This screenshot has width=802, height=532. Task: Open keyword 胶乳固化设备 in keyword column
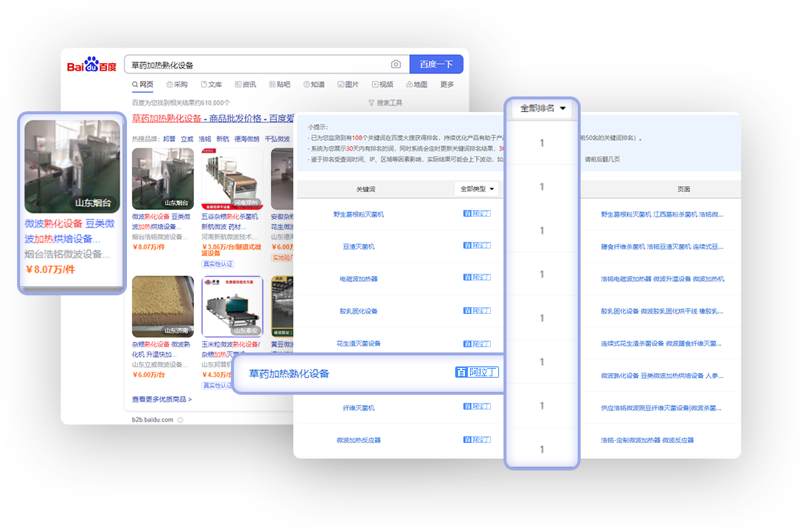click(x=359, y=311)
